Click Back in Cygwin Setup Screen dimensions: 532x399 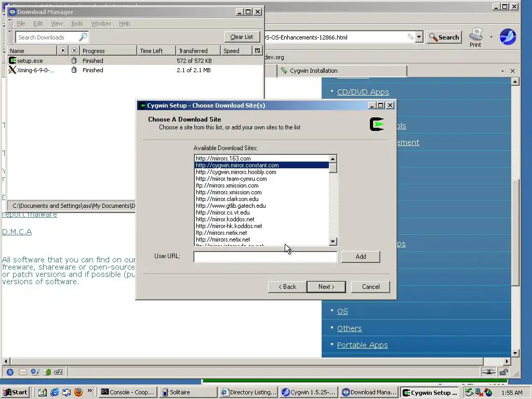click(x=287, y=287)
